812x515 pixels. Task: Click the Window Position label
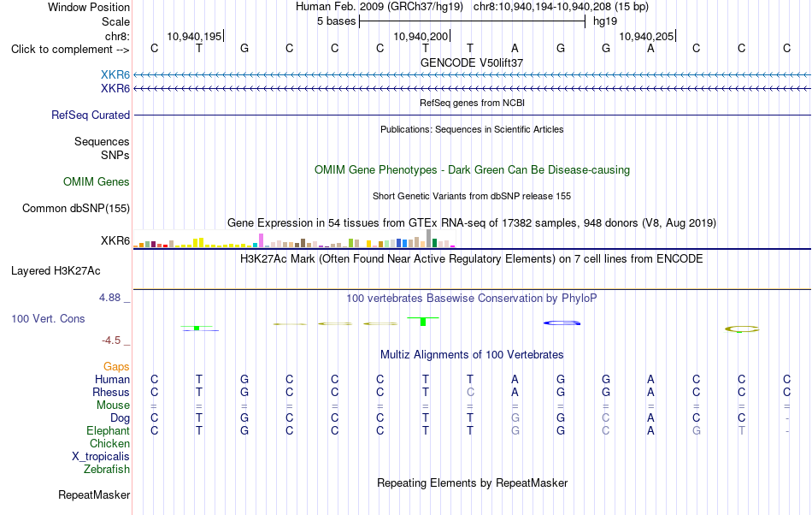pyautogui.click(x=89, y=7)
